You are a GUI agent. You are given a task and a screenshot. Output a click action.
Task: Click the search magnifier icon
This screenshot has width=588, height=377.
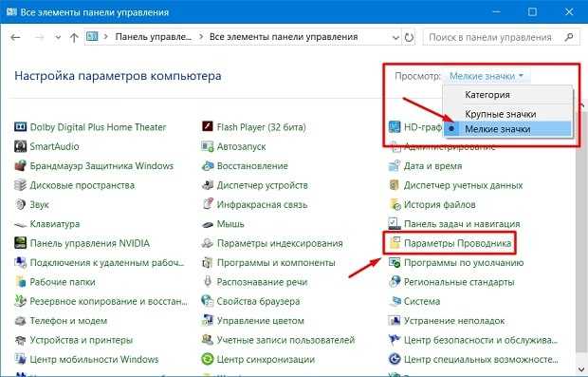click(x=569, y=37)
